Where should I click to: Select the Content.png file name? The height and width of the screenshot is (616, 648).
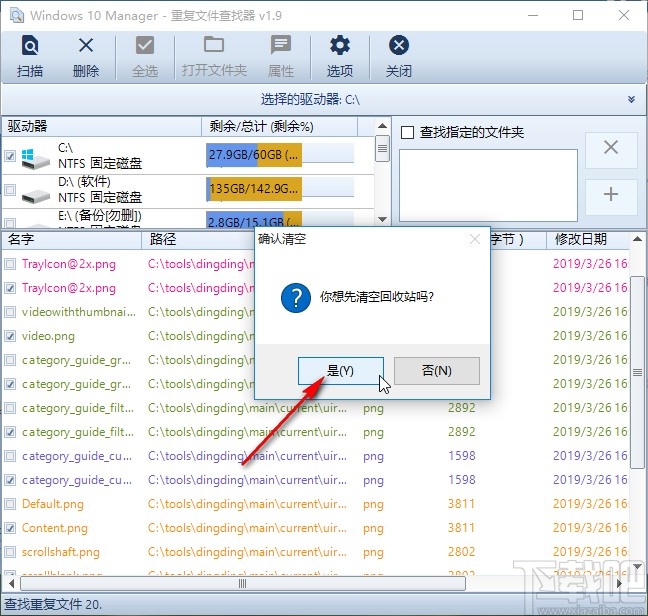click(55, 528)
